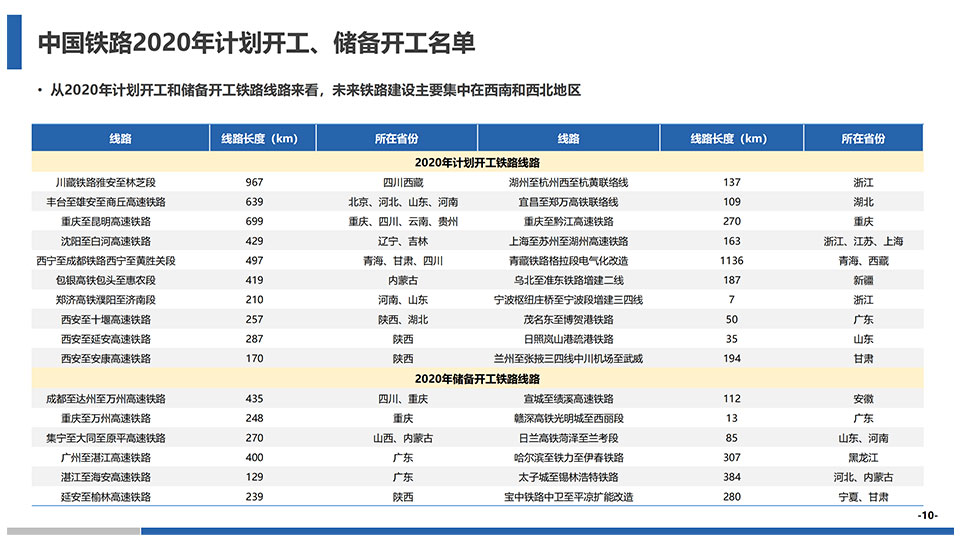Select the 黑龙江 province cell

click(x=863, y=457)
